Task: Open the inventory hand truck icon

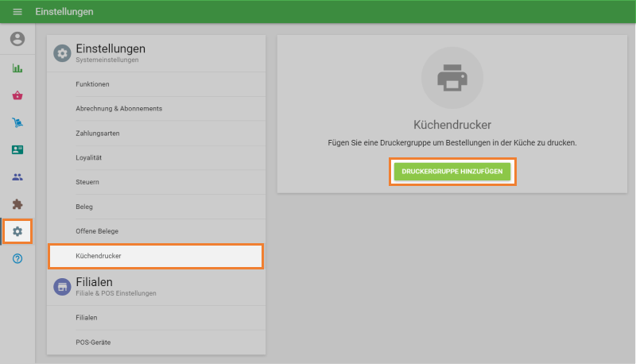Action: point(17,122)
